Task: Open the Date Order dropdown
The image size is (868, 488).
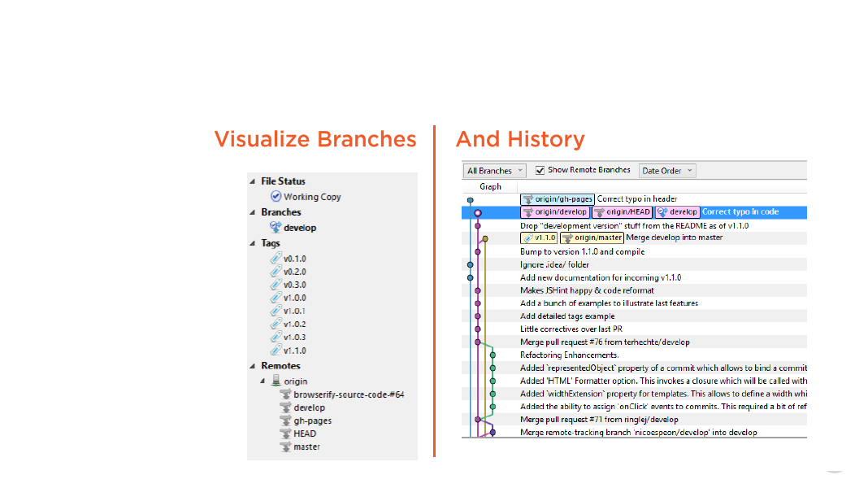Action: coord(667,171)
